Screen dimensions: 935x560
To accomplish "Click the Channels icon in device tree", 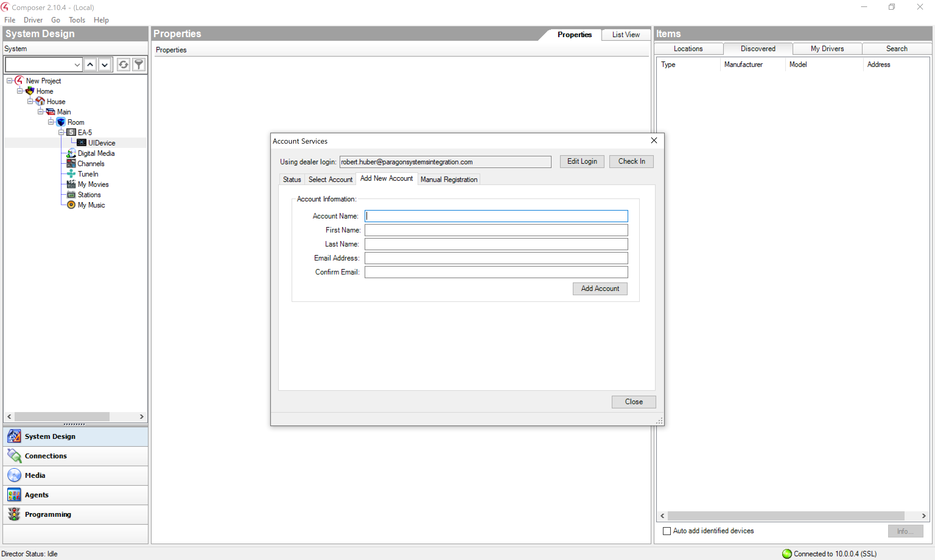I will click(x=72, y=163).
